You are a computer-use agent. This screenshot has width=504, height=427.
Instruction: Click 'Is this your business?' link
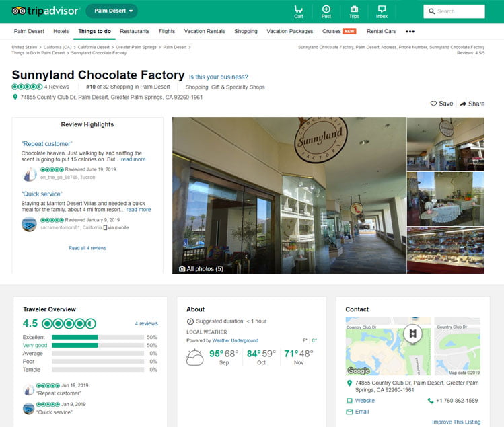tap(218, 77)
